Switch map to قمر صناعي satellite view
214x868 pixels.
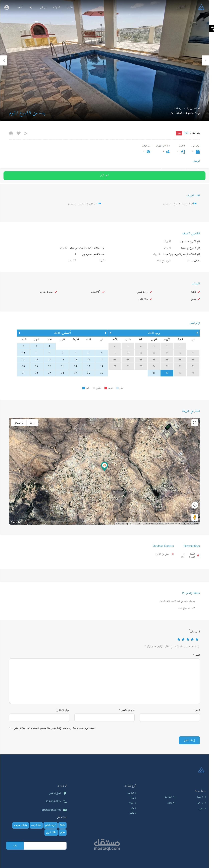19,423
